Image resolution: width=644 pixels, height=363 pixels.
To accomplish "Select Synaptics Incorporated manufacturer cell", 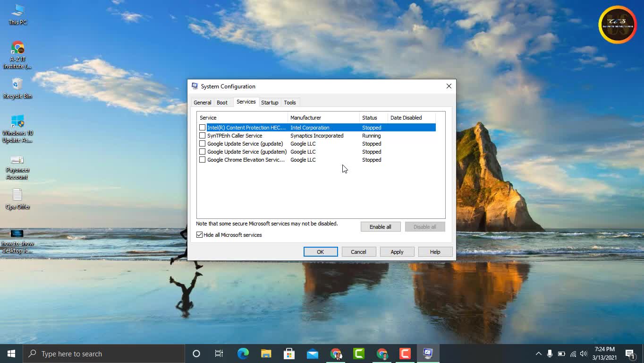I will coord(317,136).
